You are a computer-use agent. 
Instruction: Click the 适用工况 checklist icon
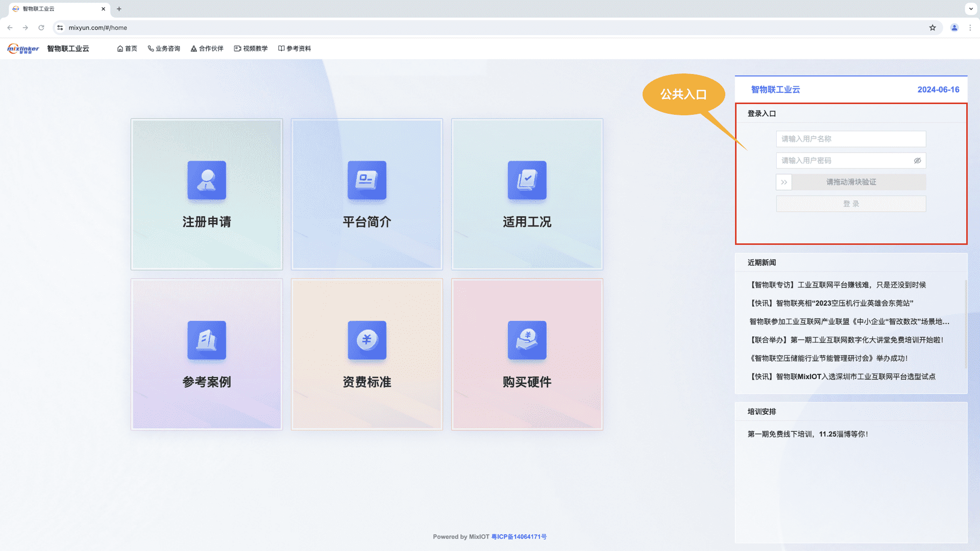coord(527,181)
